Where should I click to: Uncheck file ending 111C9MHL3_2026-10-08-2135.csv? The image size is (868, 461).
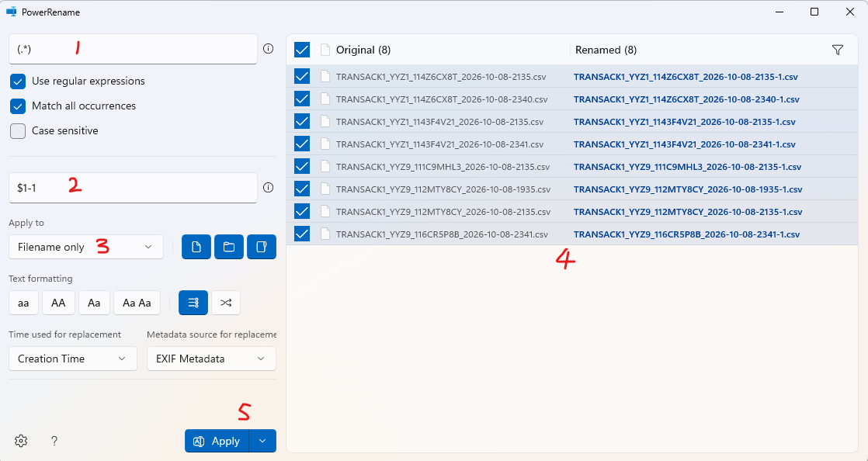[x=302, y=167]
